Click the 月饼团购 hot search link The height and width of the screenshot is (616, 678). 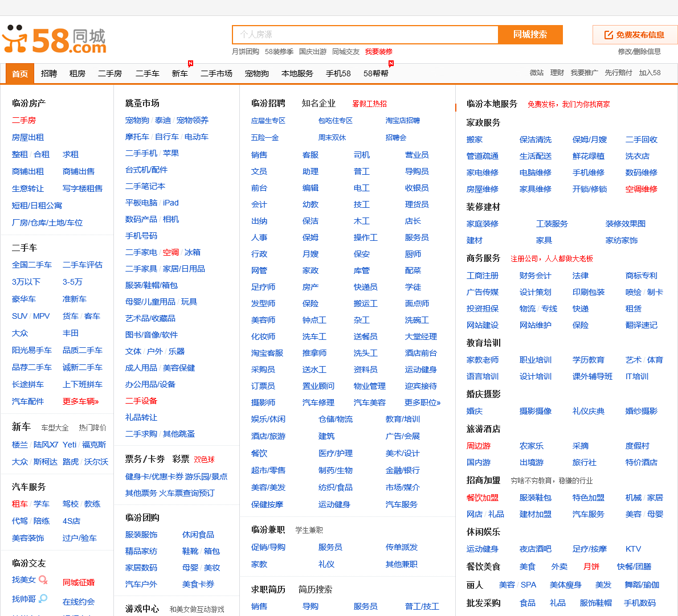245,51
